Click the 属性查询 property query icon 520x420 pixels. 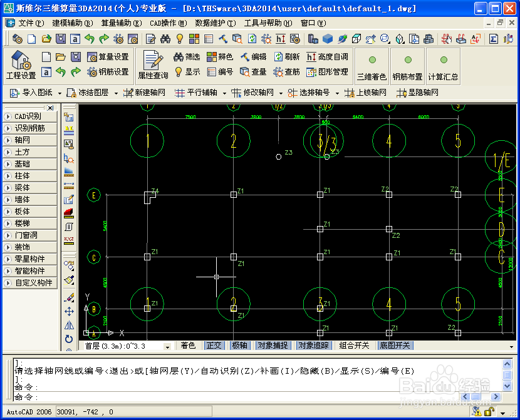153,65
